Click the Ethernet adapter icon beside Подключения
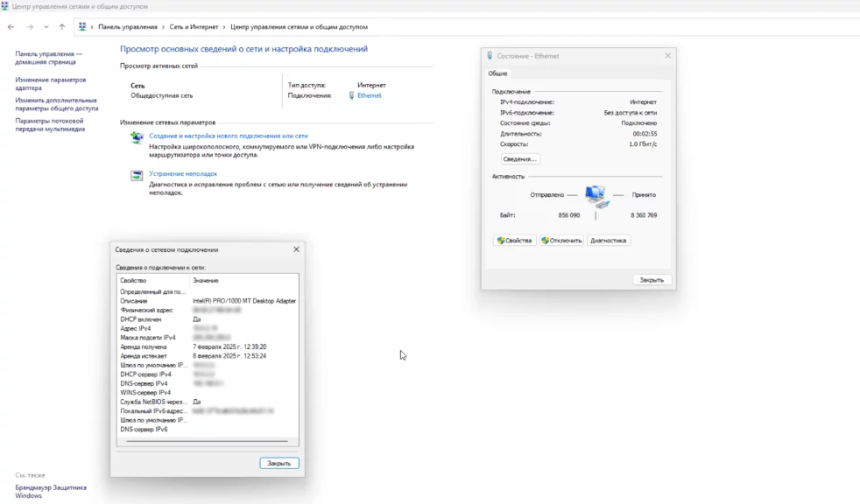Image resolution: width=860 pixels, height=504 pixels. 351,95
